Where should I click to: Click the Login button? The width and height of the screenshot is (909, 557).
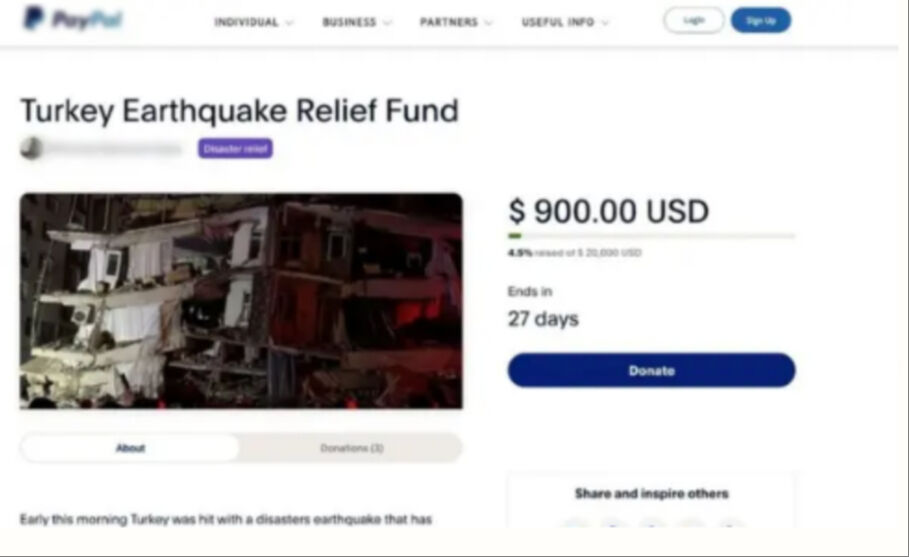[x=693, y=20]
